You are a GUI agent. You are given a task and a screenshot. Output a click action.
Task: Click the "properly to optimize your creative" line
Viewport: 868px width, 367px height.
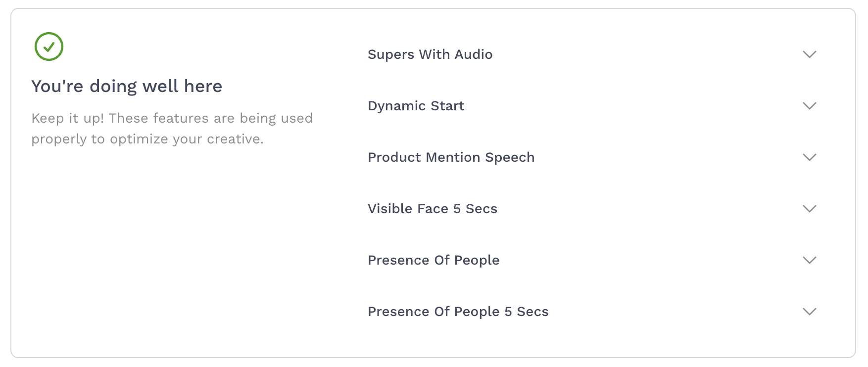pos(147,139)
